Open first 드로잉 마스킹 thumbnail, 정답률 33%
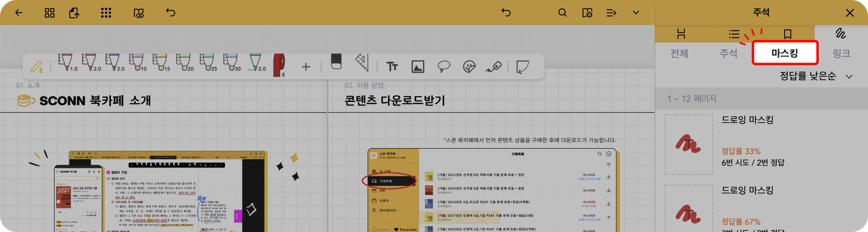 (689, 144)
